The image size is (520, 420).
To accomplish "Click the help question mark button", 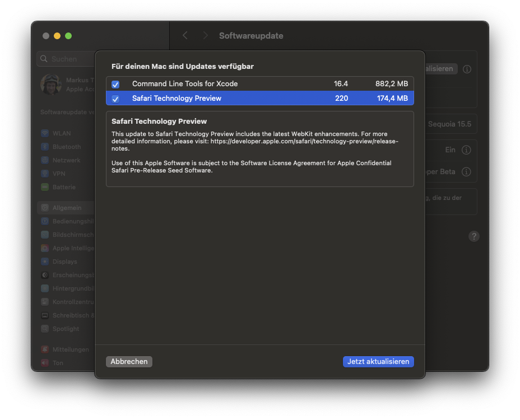I will pyautogui.click(x=473, y=236).
